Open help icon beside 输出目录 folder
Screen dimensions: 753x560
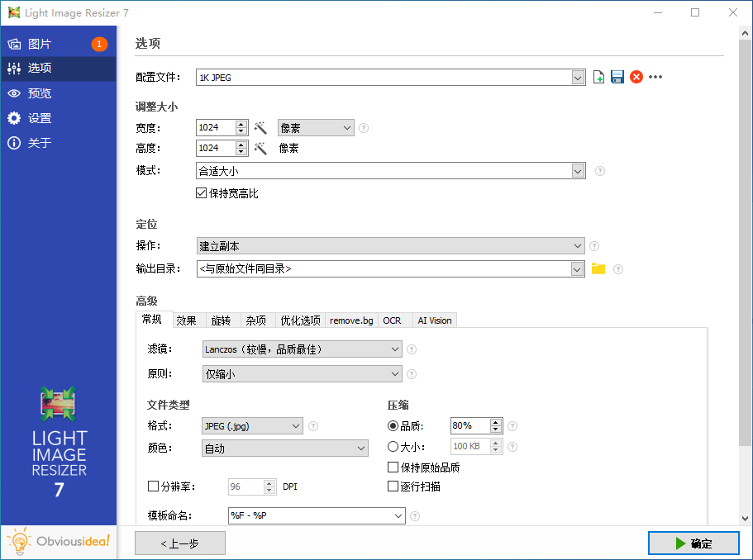coord(618,269)
